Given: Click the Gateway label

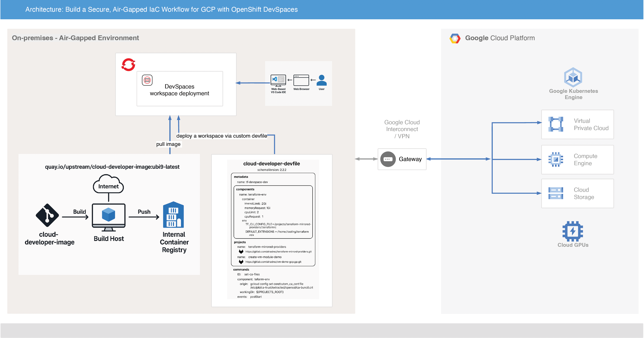Looking at the screenshot, I should (410, 159).
